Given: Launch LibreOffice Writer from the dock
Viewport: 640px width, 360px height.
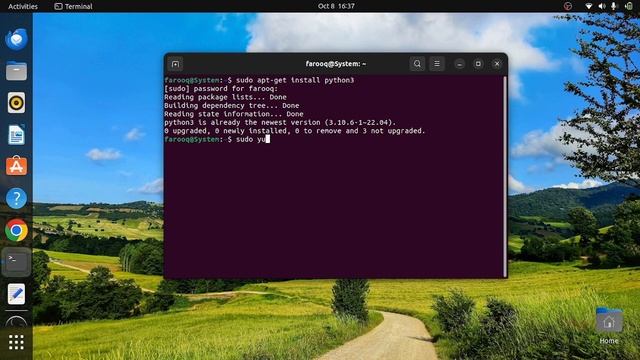Looking at the screenshot, I should tap(16, 134).
